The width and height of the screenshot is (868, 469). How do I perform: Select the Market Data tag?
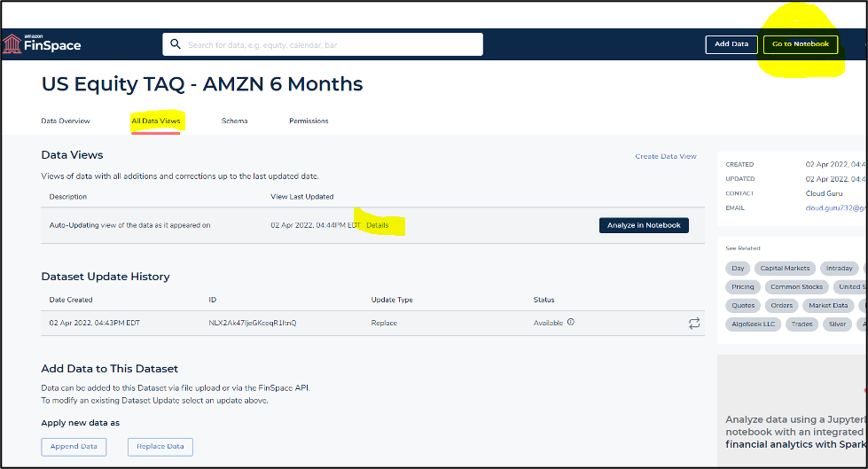coord(827,306)
